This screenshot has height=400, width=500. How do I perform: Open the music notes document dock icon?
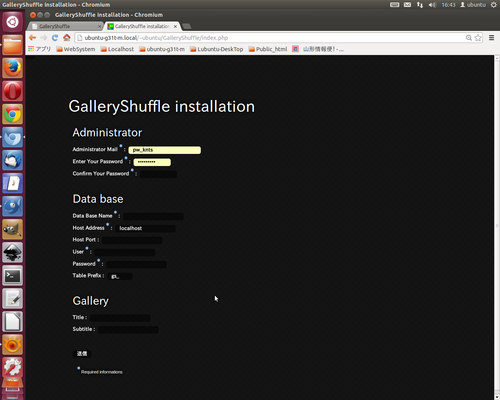[x=13, y=183]
